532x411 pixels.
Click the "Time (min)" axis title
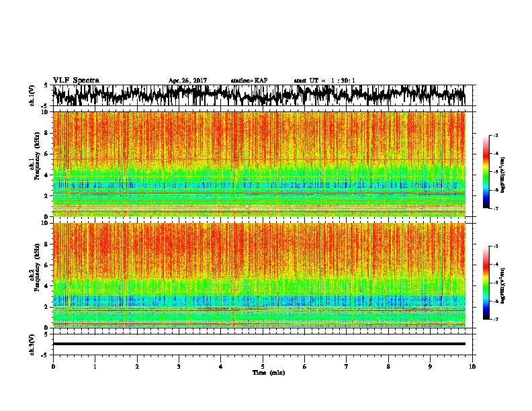[269, 373]
